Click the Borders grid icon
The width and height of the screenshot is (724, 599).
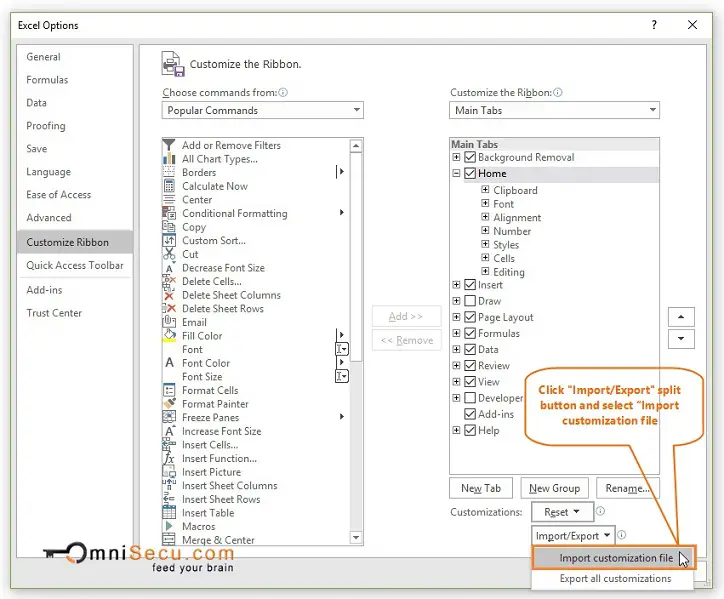(169, 172)
